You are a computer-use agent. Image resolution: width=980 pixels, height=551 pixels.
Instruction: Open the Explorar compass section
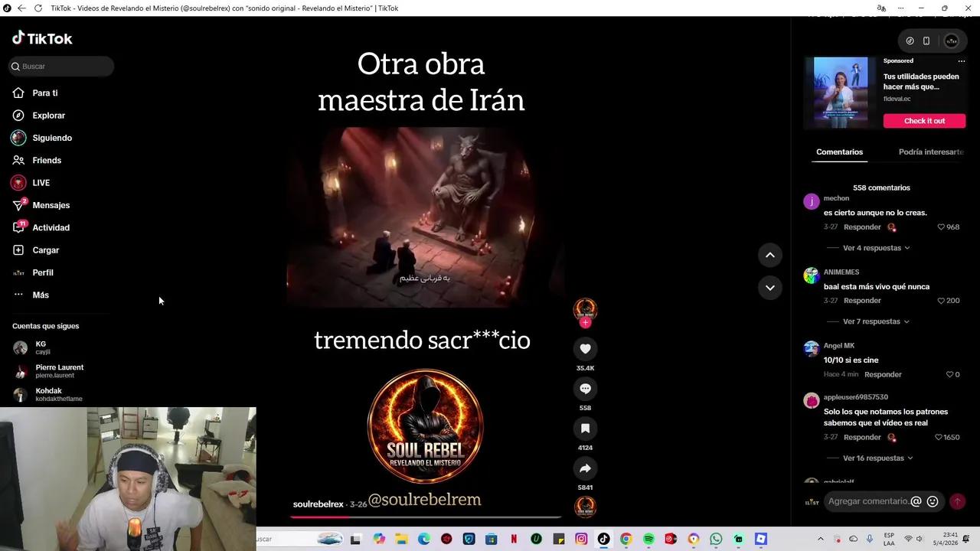tap(39, 116)
